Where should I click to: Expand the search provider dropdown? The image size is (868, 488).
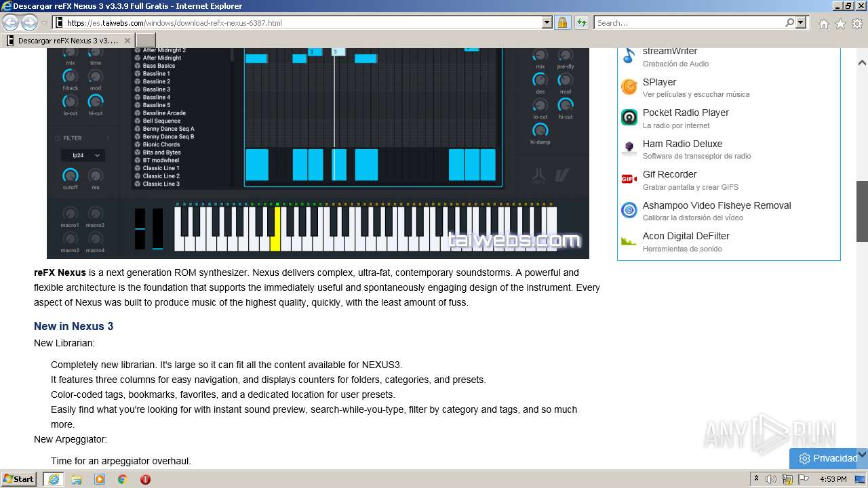coord(802,22)
